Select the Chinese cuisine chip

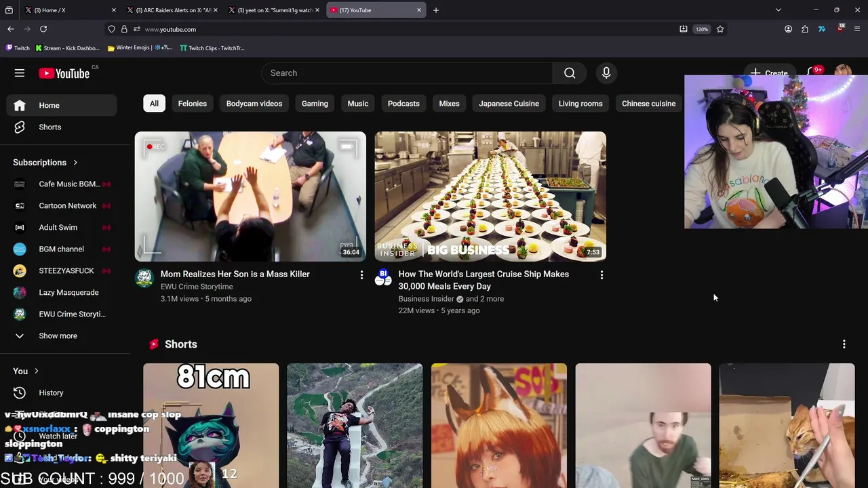tap(648, 104)
